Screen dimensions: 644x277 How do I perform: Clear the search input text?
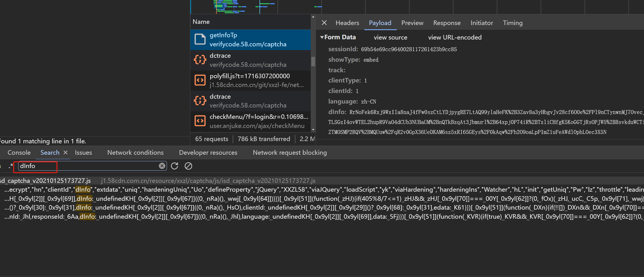click(162, 166)
